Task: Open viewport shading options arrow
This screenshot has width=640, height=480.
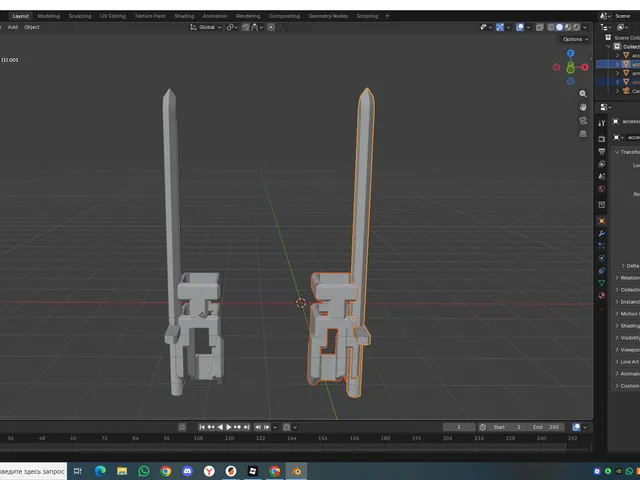Action: click(x=585, y=27)
